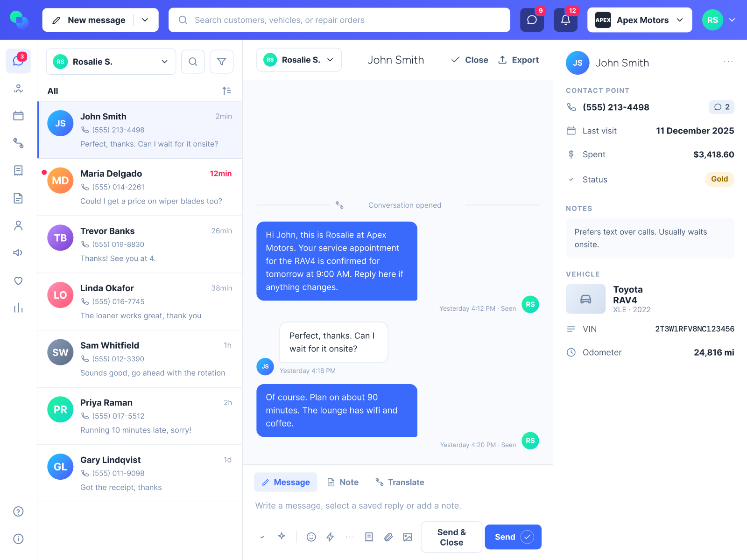Open the message count badge showing 2
Screen dimensions: 747x560
(x=722, y=107)
